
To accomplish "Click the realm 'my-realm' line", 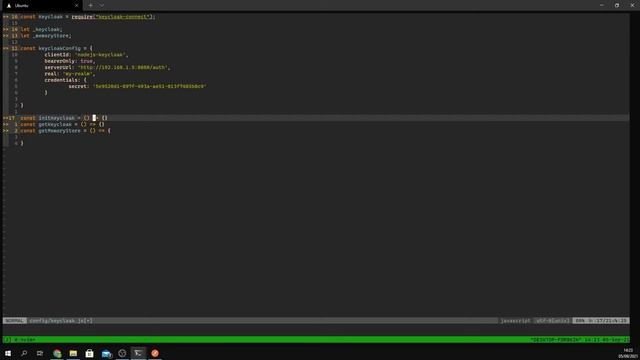I will (x=70, y=74).
